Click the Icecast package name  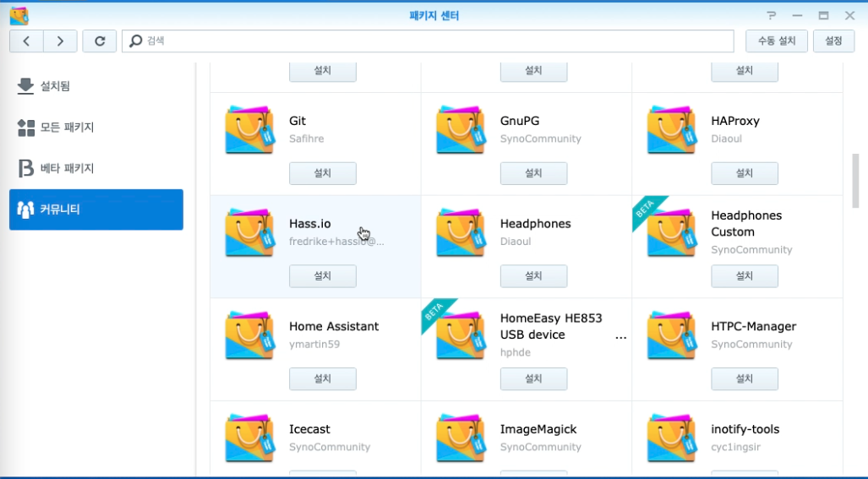309,429
